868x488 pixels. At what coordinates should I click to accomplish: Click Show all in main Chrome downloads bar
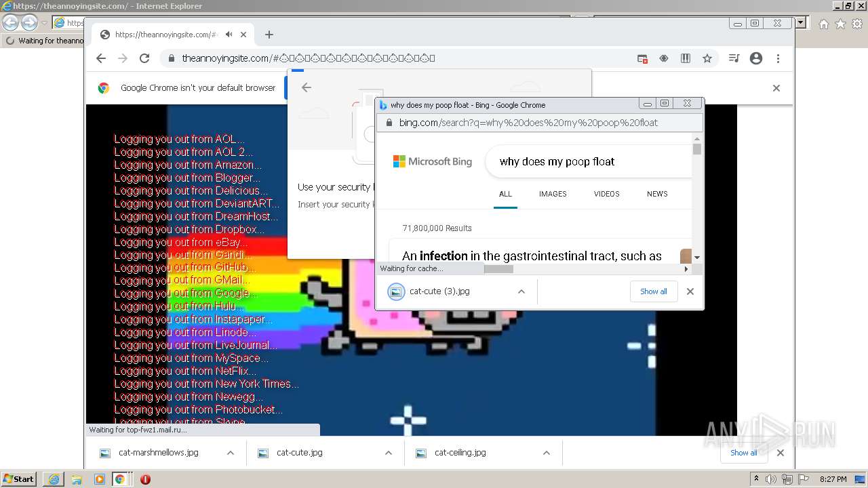point(743,453)
